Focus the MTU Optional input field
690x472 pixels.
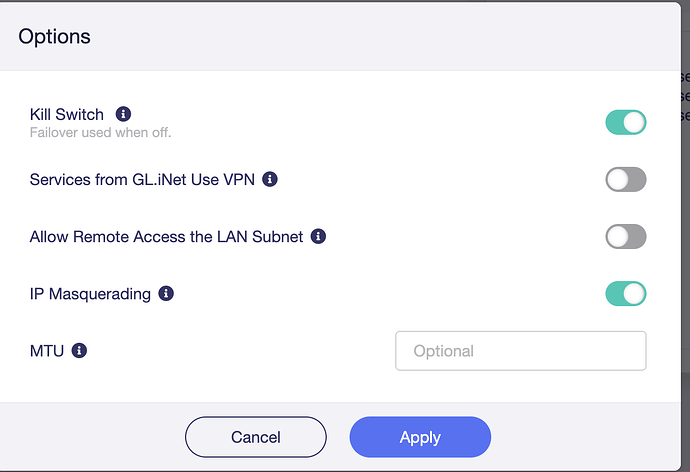pos(520,351)
